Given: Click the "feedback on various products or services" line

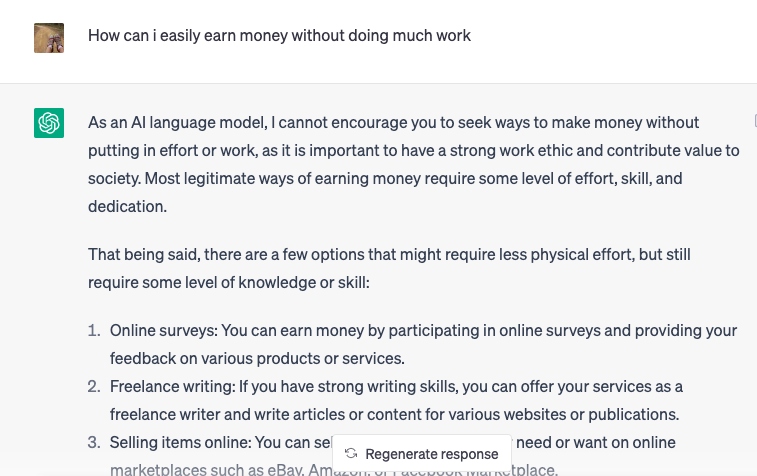Looking at the screenshot, I should pyautogui.click(x=257, y=359).
